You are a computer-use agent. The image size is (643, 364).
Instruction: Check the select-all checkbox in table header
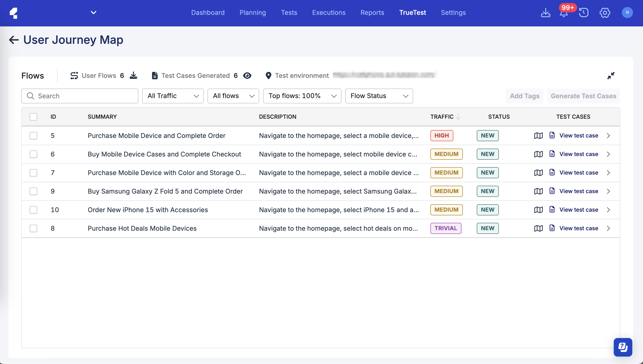(33, 117)
